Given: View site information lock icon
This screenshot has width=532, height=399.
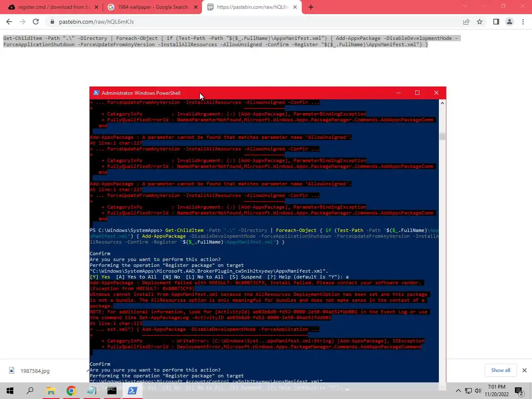Looking at the screenshot, I should coord(52,22).
